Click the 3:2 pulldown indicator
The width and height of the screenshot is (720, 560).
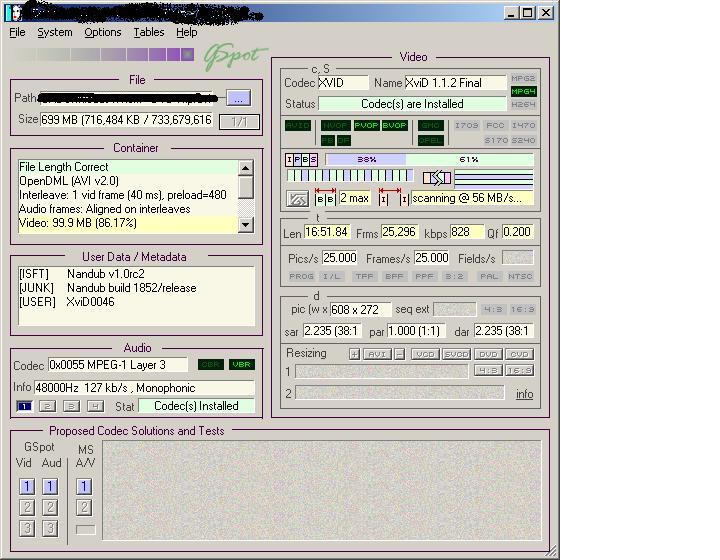454,276
